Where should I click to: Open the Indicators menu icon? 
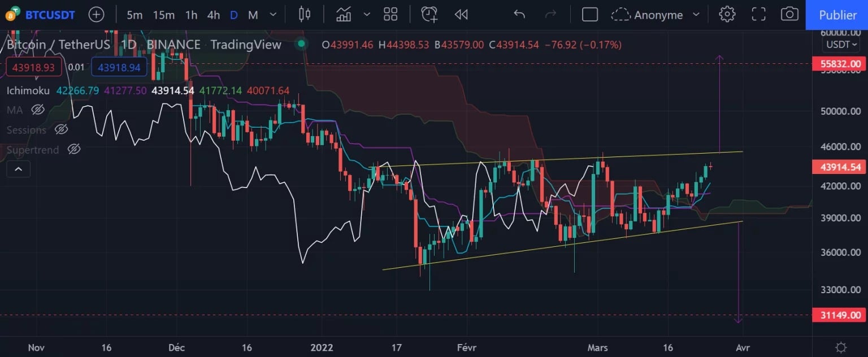pyautogui.click(x=344, y=15)
